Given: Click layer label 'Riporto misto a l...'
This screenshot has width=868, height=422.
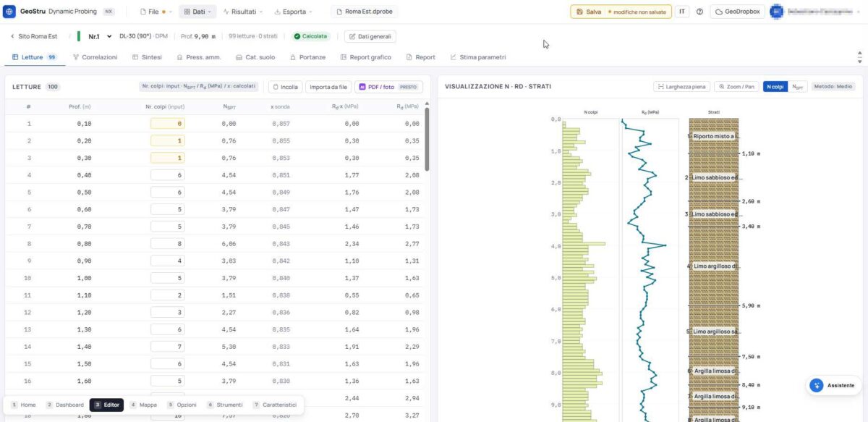Looking at the screenshot, I should point(714,136).
